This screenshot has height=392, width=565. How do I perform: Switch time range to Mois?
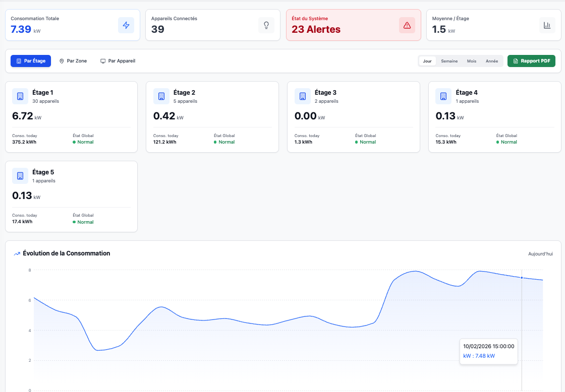tap(472, 61)
